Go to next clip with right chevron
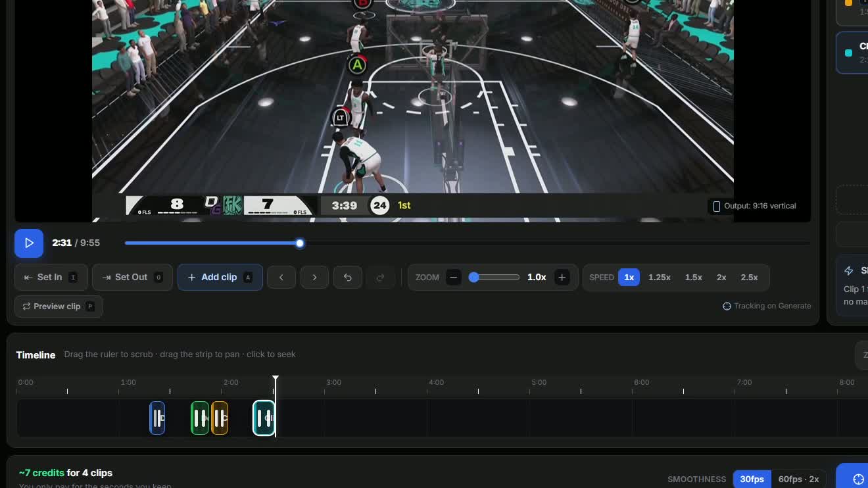The image size is (868, 488). click(x=314, y=278)
